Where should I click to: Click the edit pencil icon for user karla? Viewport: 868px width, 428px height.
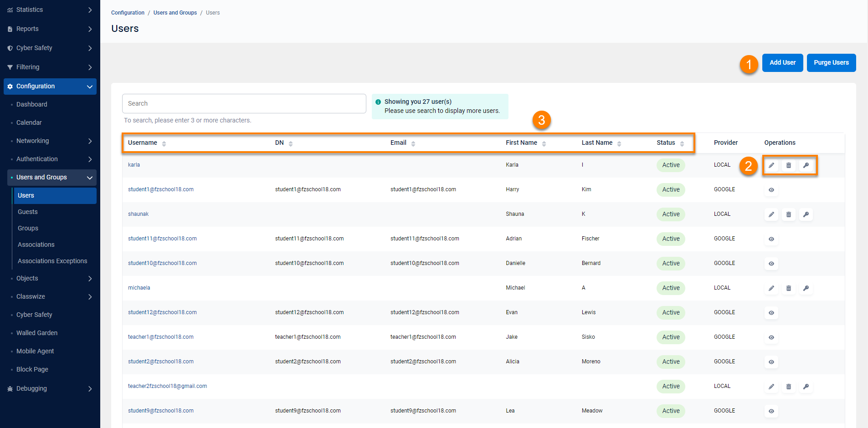point(771,165)
